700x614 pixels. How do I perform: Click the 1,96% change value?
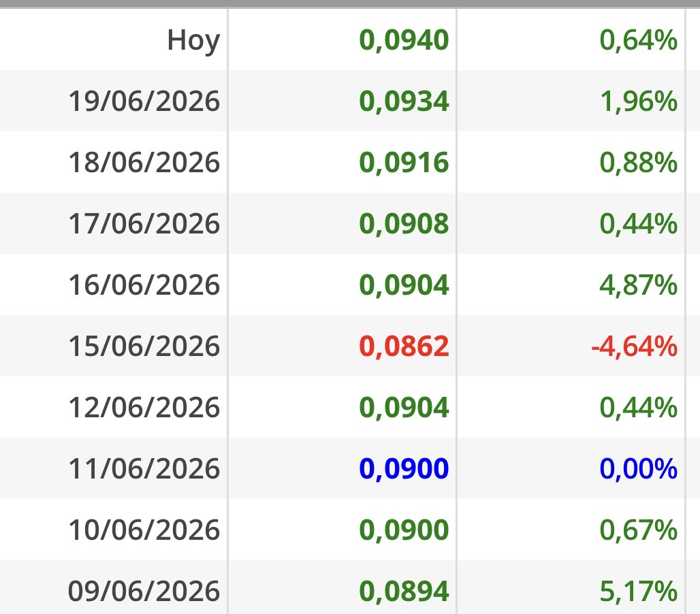(639, 101)
